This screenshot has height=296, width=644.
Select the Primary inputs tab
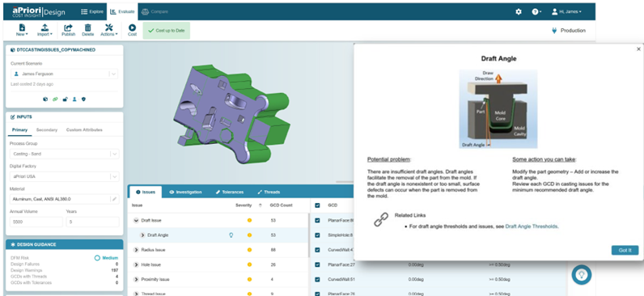click(19, 129)
